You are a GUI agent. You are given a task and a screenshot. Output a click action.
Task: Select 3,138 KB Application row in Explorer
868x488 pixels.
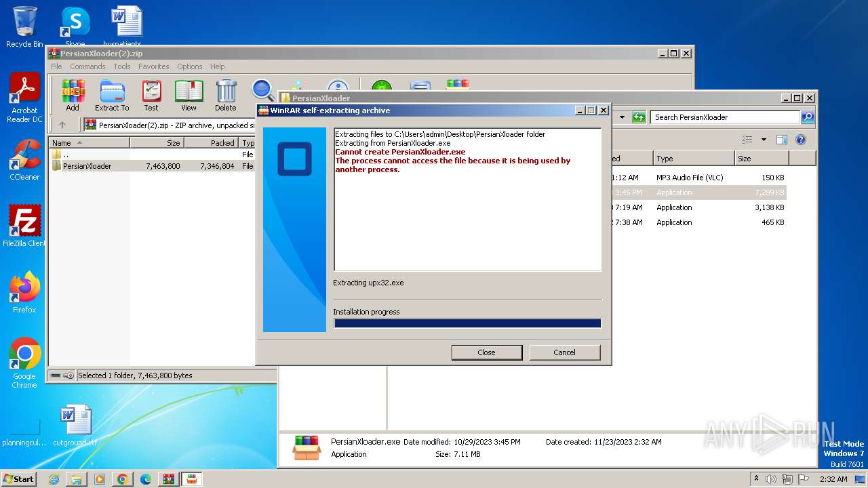tap(698, 207)
